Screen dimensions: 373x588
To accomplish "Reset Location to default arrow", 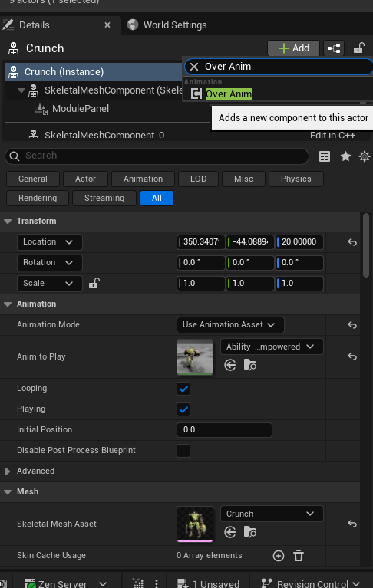I will [352, 242].
